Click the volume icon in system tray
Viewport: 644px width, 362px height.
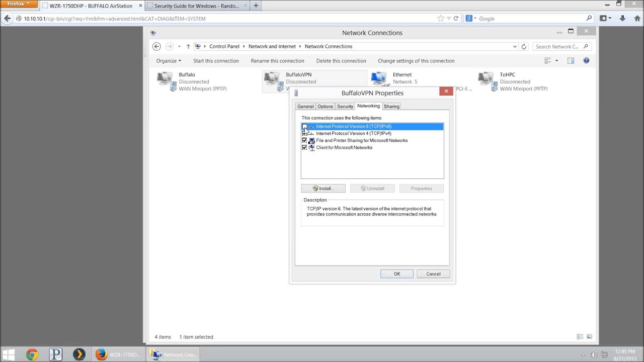594,354
